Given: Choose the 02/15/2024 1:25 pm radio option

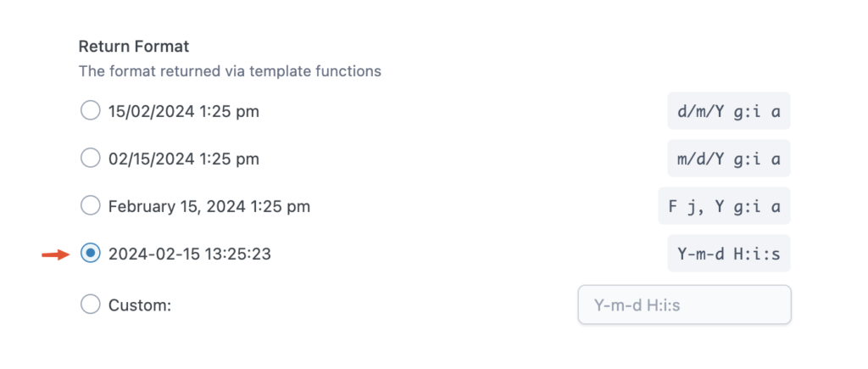Looking at the screenshot, I should (90, 158).
